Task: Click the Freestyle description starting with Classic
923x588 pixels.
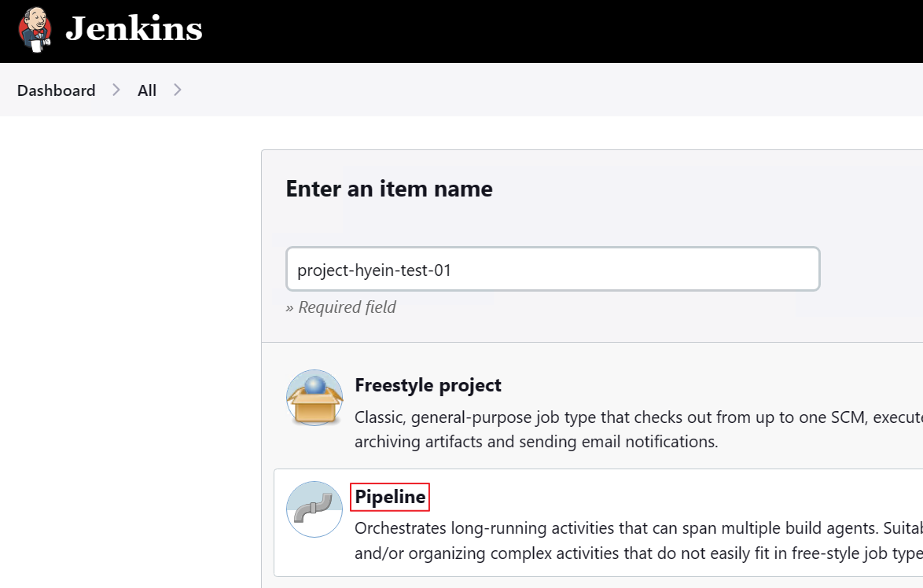Action: click(638, 429)
